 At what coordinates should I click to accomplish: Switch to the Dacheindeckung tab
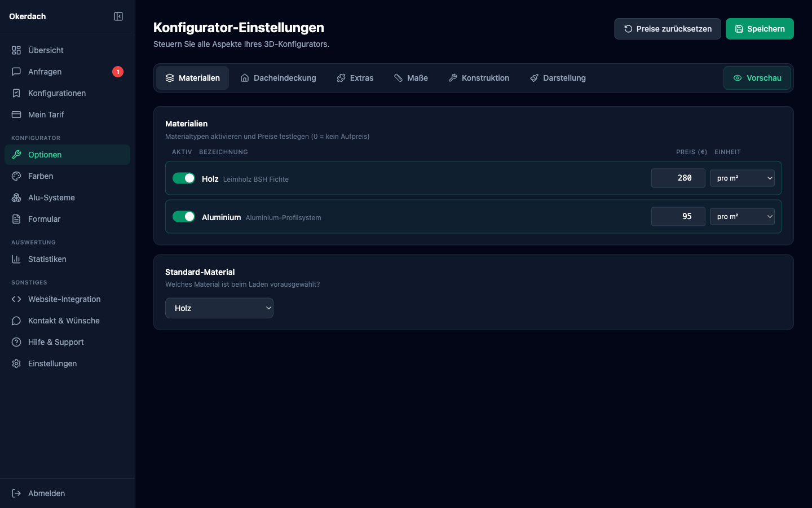pos(278,78)
